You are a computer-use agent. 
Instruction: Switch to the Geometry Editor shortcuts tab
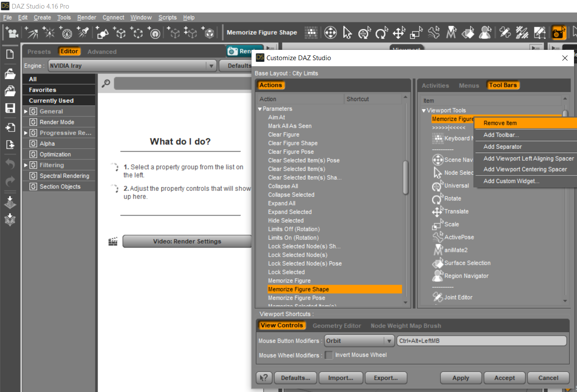click(337, 326)
